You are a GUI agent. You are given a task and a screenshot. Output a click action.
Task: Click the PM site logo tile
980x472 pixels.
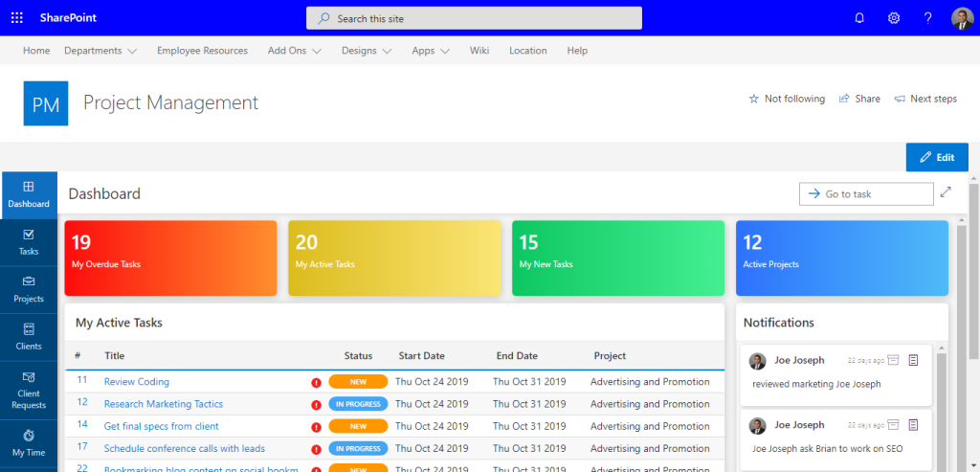[x=46, y=103]
